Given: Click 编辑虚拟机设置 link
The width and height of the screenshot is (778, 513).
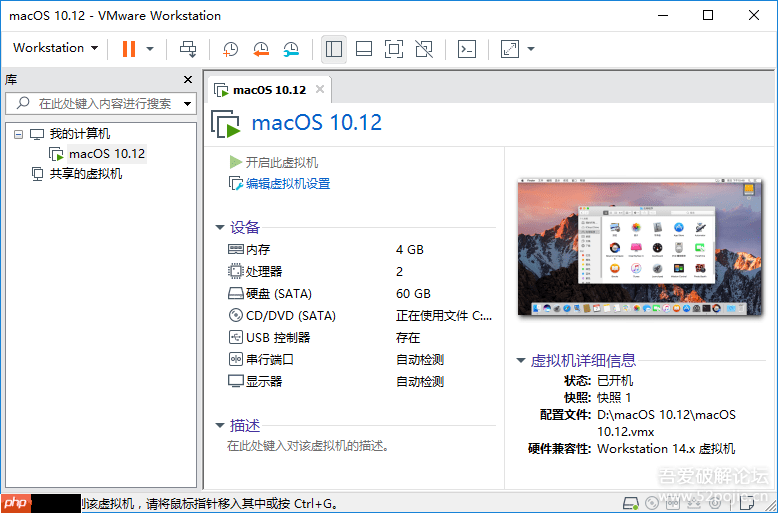Looking at the screenshot, I should coord(288,184).
